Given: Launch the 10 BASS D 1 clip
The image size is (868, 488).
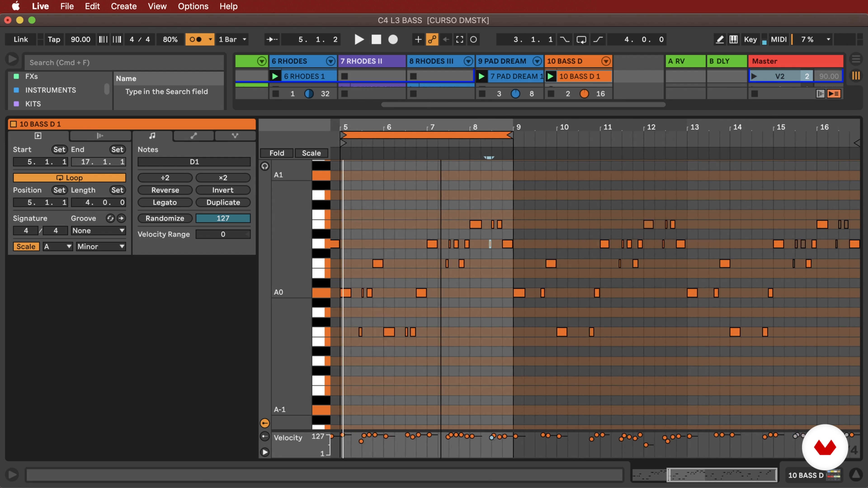Looking at the screenshot, I should [x=550, y=76].
